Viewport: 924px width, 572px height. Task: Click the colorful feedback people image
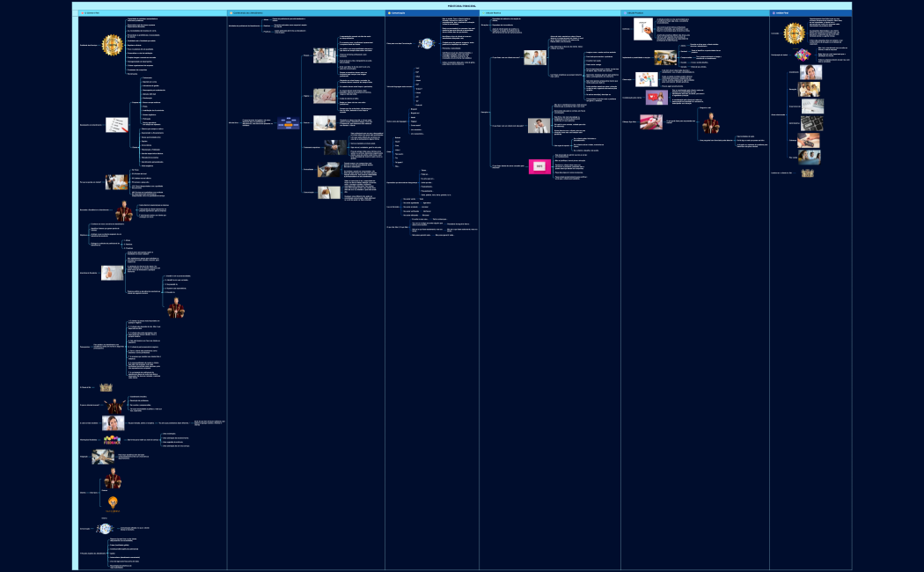pos(112,439)
